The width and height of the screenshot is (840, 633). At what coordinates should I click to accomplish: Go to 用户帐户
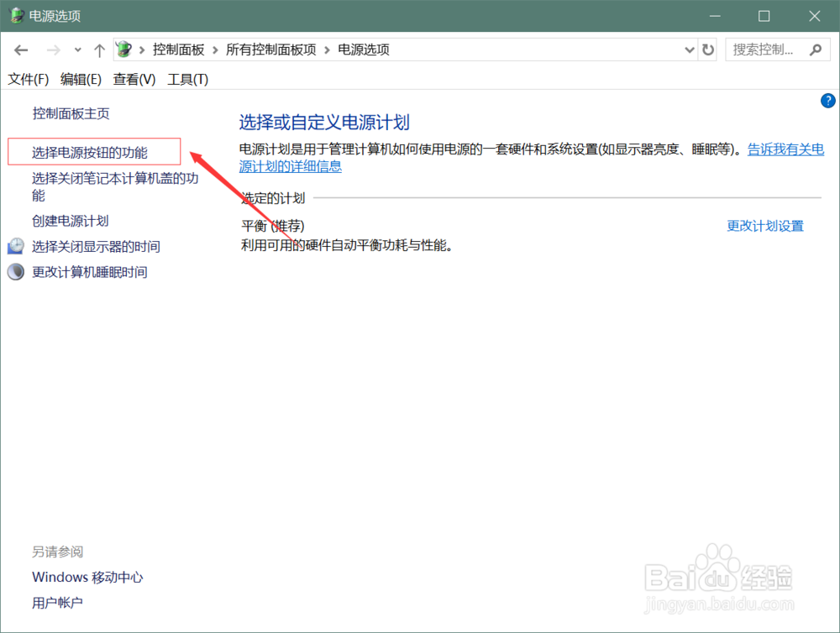[x=56, y=603]
